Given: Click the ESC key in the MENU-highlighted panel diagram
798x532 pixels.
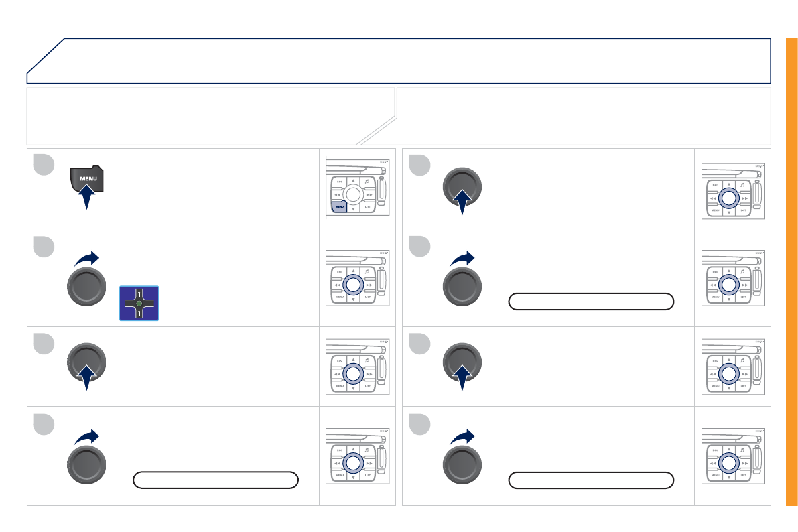Looking at the screenshot, I should 340,182.
